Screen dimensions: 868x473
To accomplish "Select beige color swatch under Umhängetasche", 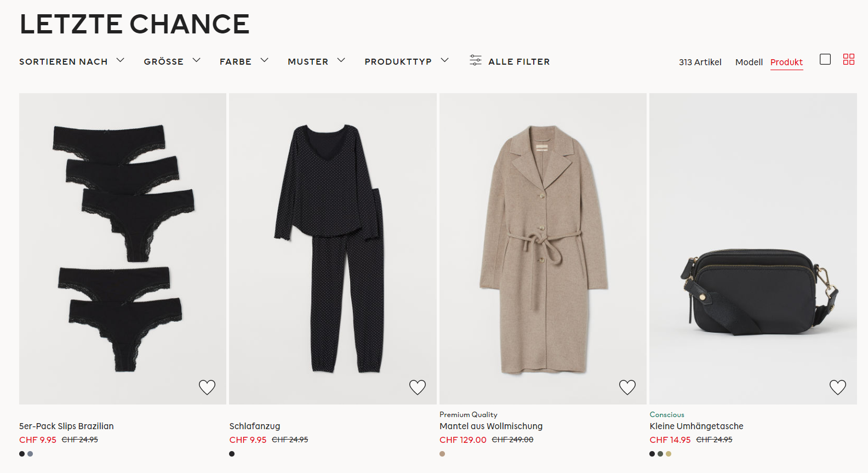I will (x=669, y=454).
